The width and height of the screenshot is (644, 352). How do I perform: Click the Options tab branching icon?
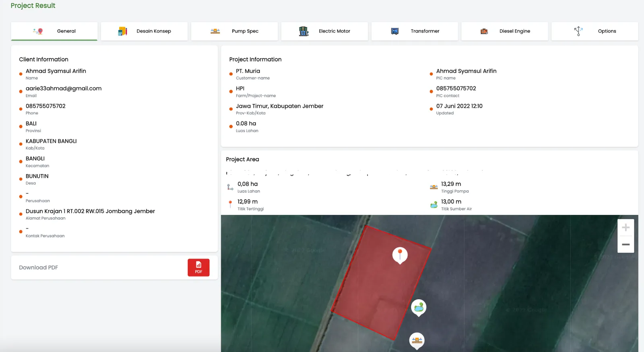pos(578,31)
